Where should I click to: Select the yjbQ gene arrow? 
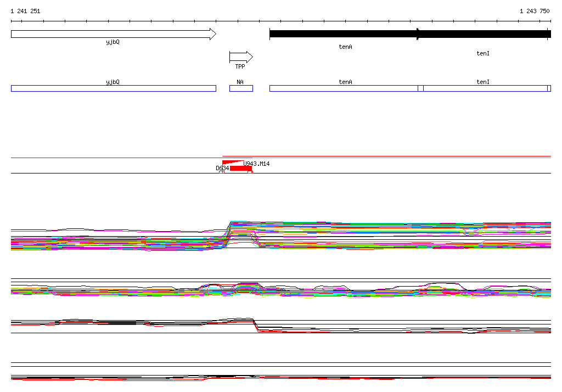click(114, 34)
